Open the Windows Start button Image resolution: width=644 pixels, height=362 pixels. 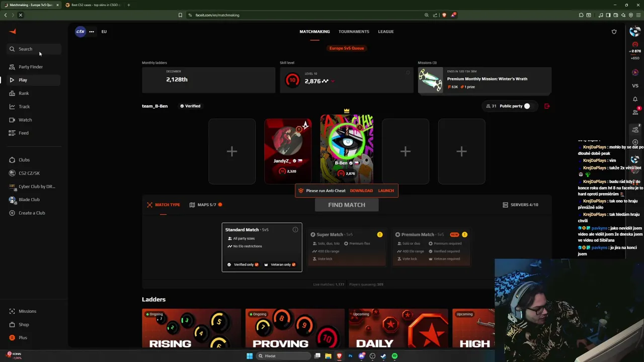pos(249,356)
